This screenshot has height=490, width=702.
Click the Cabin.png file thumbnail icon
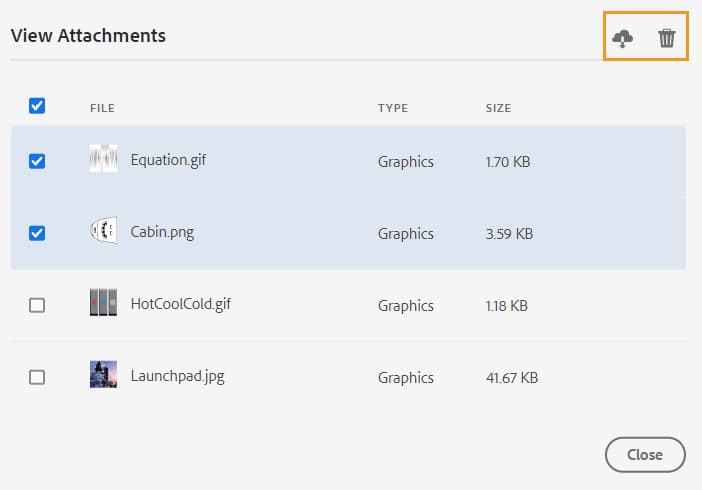pyautogui.click(x=103, y=231)
